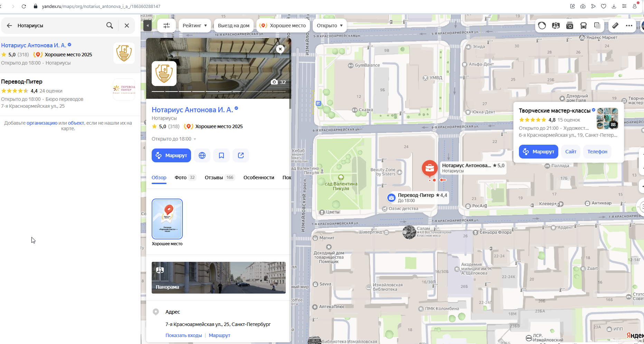Click the browser send arrow icon
The width and height of the screenshot is (644, 344).
[x=593, y=6]
